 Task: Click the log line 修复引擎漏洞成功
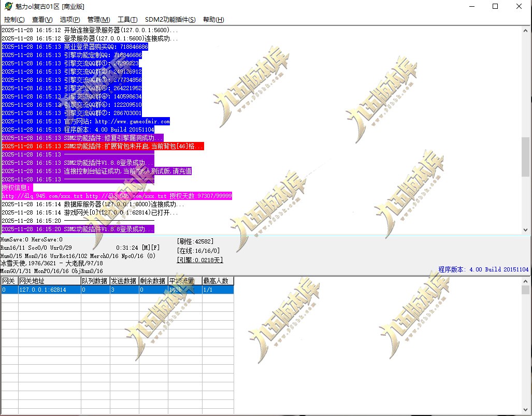[x=83, y=138]
